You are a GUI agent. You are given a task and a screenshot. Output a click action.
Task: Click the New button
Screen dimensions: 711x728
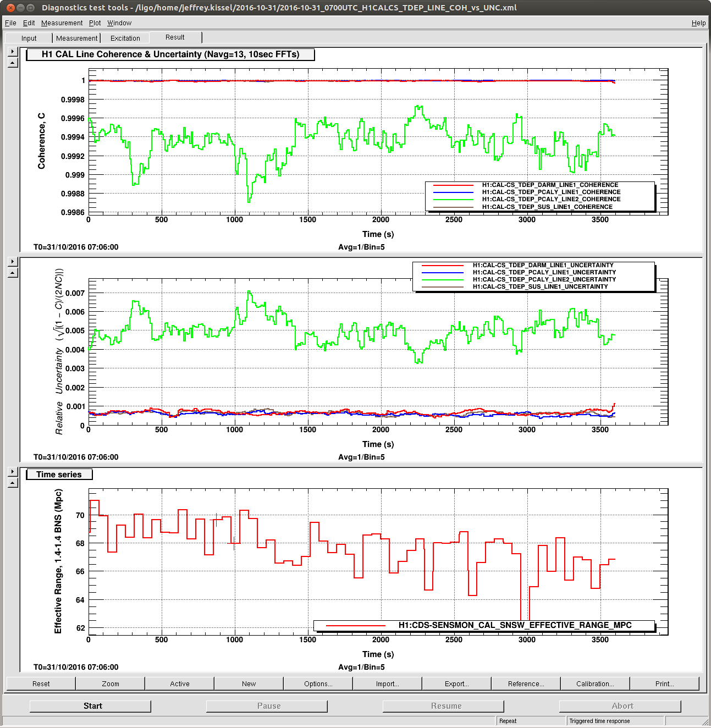point(249,683)
